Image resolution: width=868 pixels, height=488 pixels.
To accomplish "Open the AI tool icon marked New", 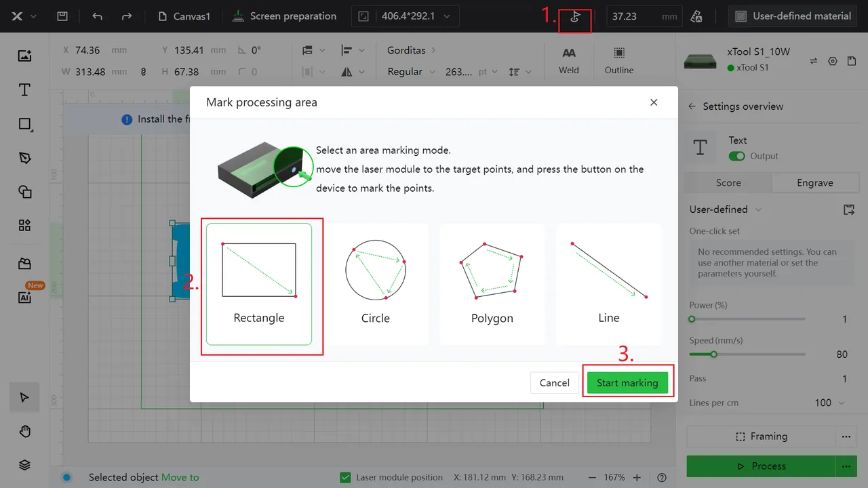I will click(24, 297).
